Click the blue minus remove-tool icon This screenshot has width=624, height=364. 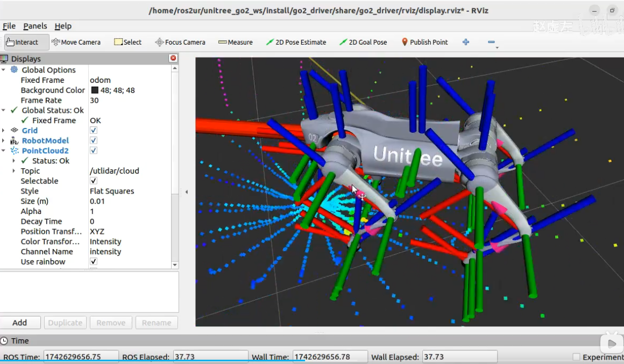pos(491,42)
